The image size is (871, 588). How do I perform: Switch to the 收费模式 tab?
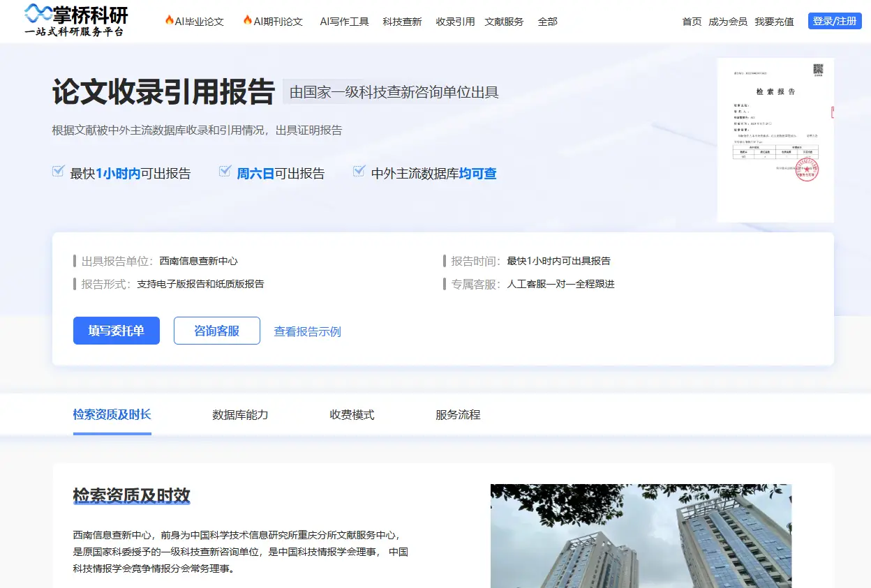click(x=351, y=414)
